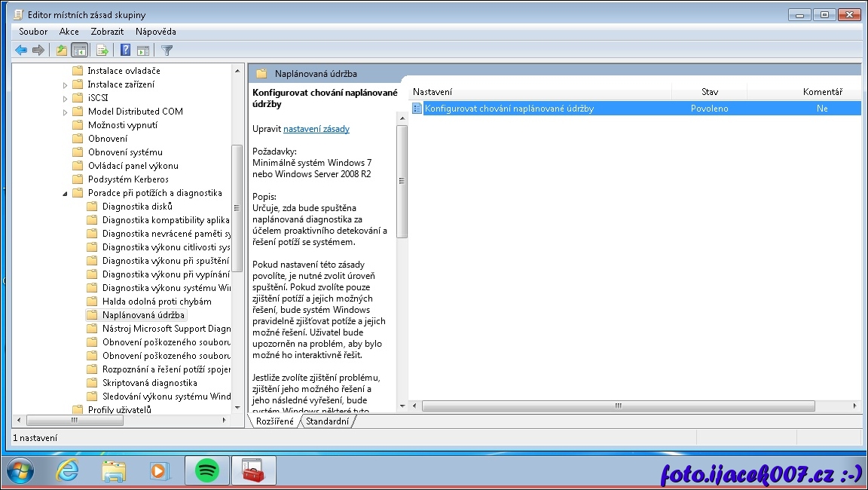Click the Up one level folder icon
The height and width of the screenshot is (490, 868).
(62, 51)
